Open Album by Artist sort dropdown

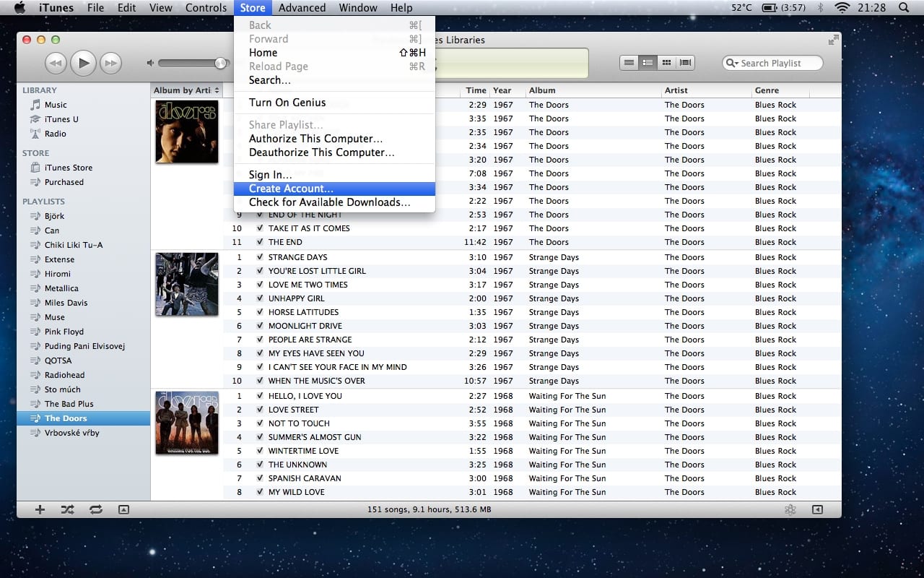click(217, 90)
